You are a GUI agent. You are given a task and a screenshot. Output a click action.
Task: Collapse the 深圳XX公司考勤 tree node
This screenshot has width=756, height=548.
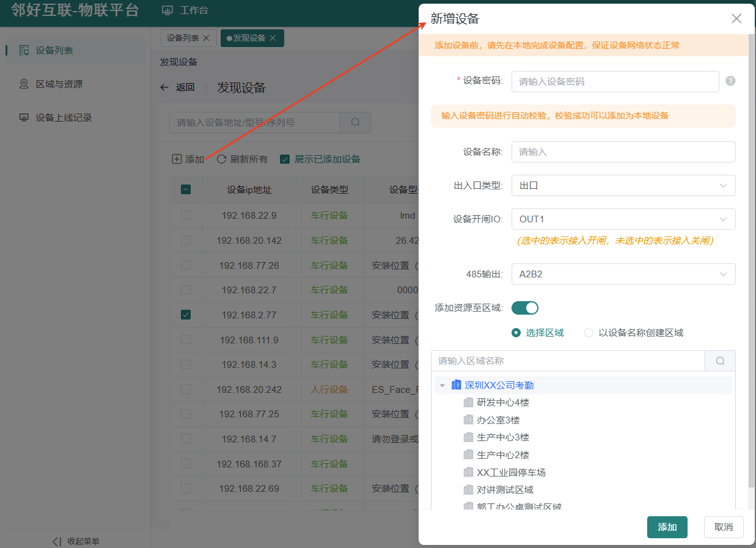[442, 385]
